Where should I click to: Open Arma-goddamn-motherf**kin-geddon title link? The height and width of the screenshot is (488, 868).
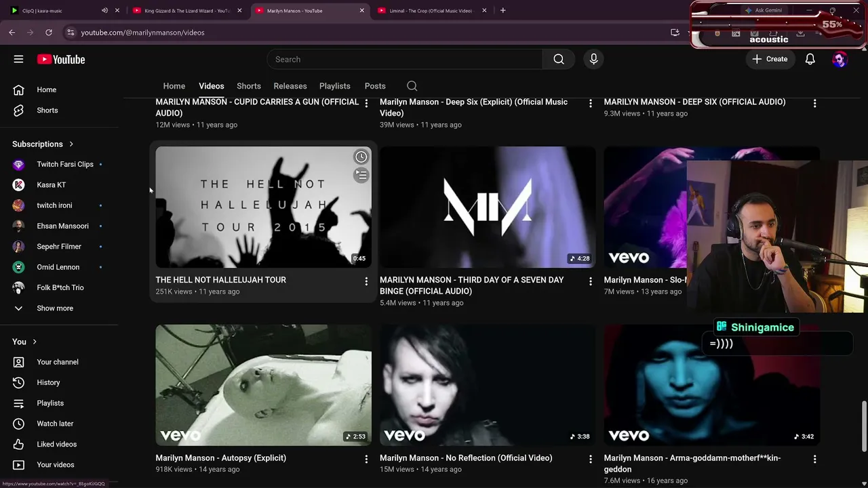click(692, 464)
